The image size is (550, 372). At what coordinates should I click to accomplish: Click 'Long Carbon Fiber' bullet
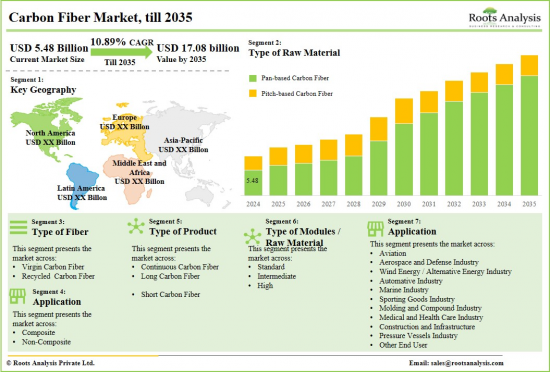[170, 276]
